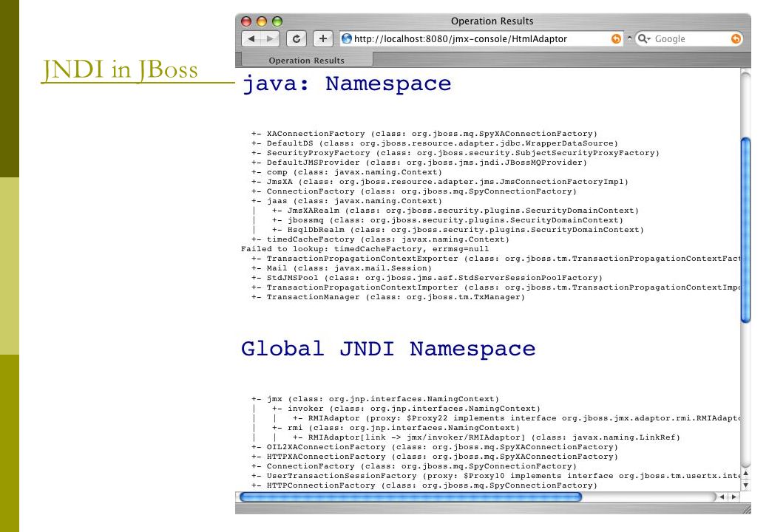Add a bookmark with the plus button

click(x=322, y=38)
